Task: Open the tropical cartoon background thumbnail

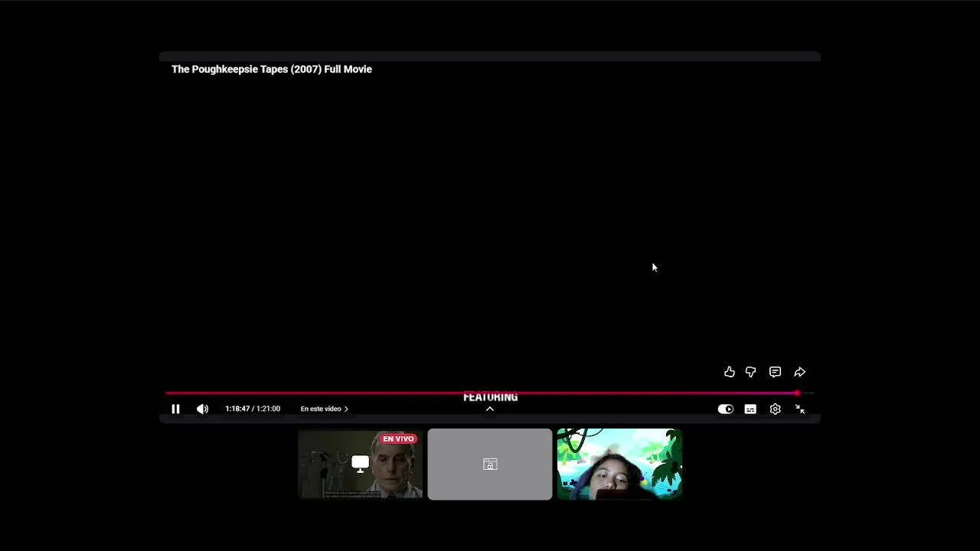Action: coord(619,465)
